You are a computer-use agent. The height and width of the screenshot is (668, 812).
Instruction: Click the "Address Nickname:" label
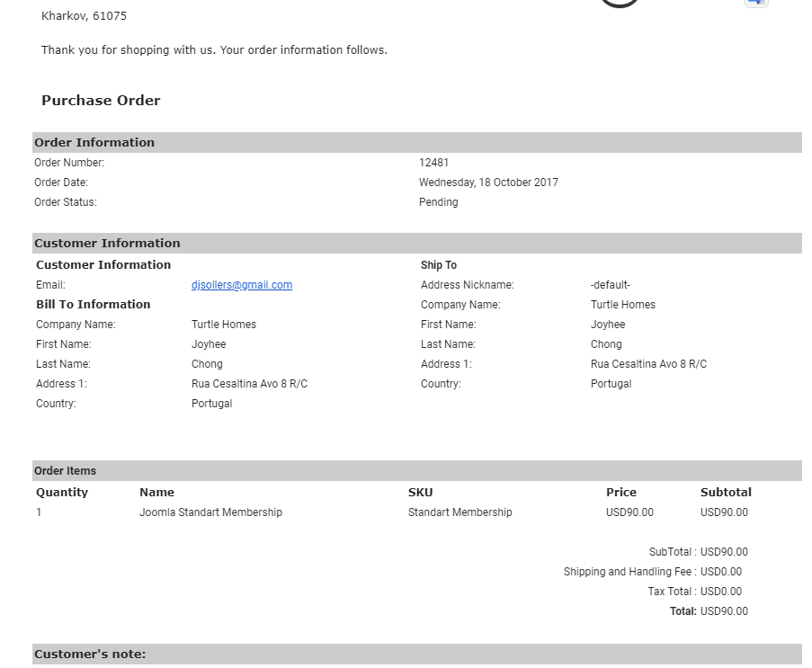point(467,285)
